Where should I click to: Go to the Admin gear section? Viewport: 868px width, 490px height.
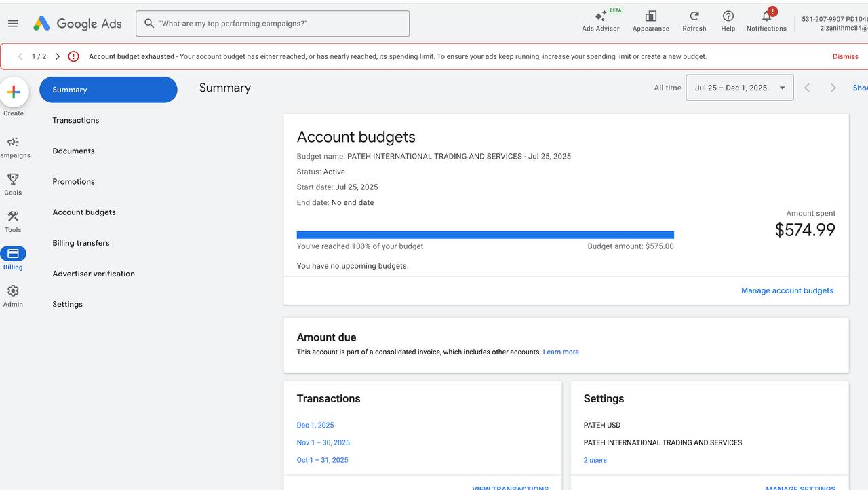tap(13, 296)
